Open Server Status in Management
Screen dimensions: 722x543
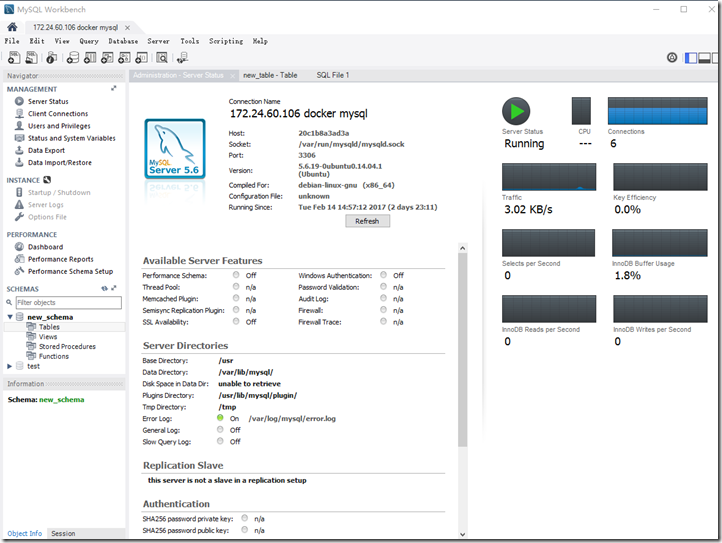point(48,101)
